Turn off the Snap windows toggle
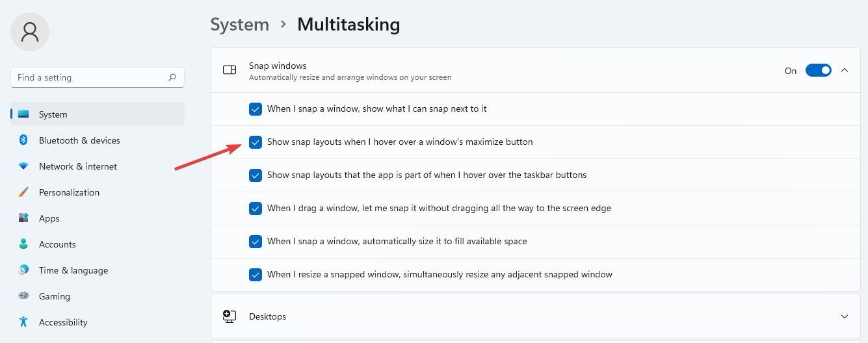This screenshot has height=343, width=868. (818, 70)
